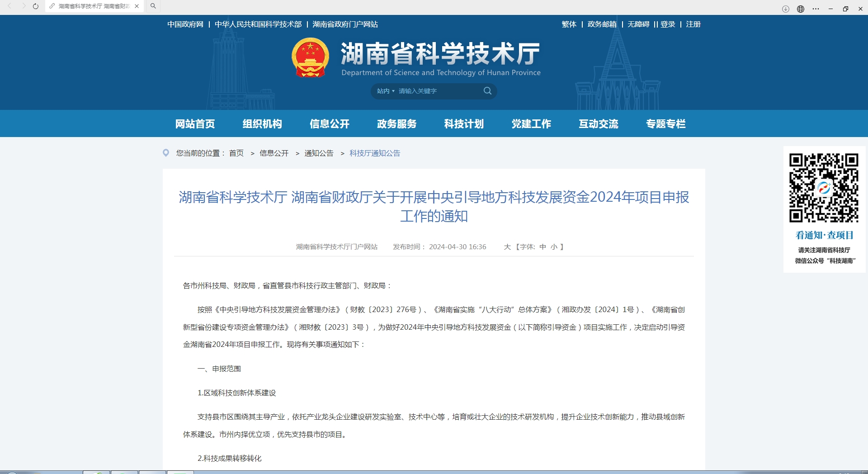Set font size to large (大)
This screenshot has width=868, height=474.
(x=507, y=247)
